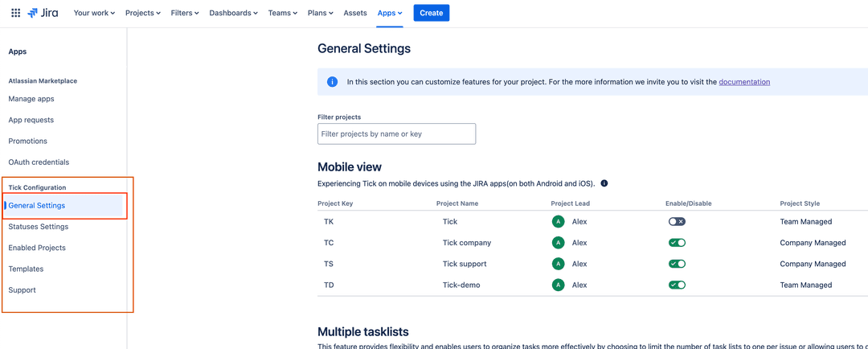Click project key TS
The width and height of the screenshot is (868, 349).
tap(329, 264)
